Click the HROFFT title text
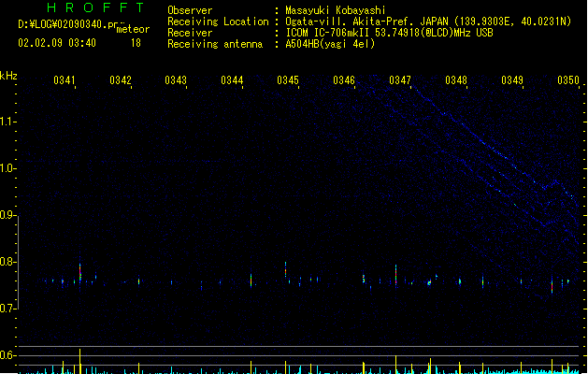Screen dimensions: 588x374 [96, 7]
